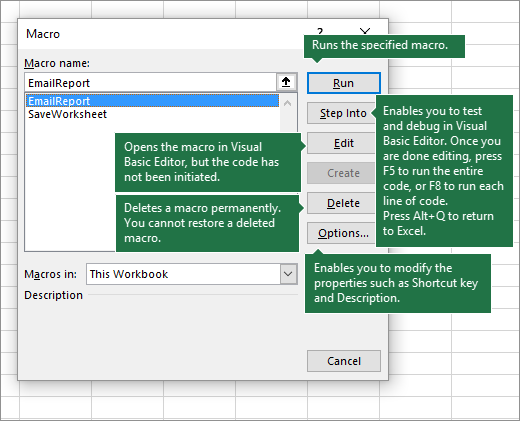Click the This Workbook combo box
The image size is (520, 421).
(192, 274)
